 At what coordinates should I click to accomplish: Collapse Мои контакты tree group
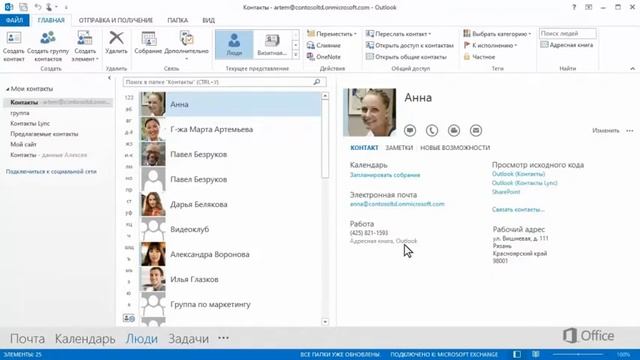7,89
